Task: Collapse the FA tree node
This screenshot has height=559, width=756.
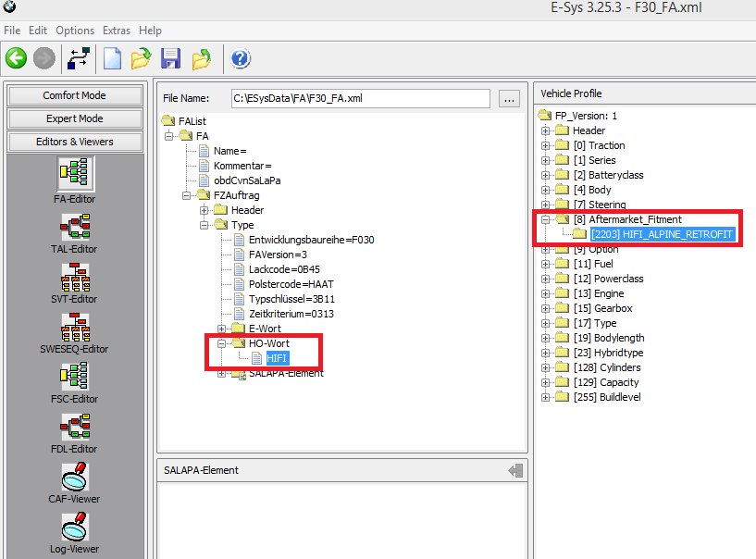Action: [168, 136]
